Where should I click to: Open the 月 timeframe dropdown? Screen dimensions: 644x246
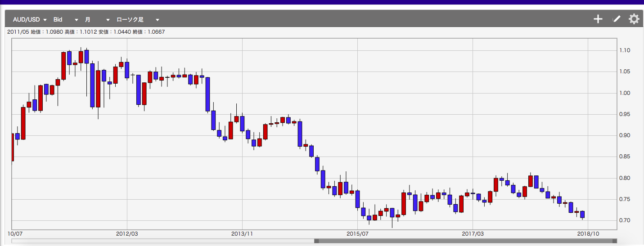[97, 20]
